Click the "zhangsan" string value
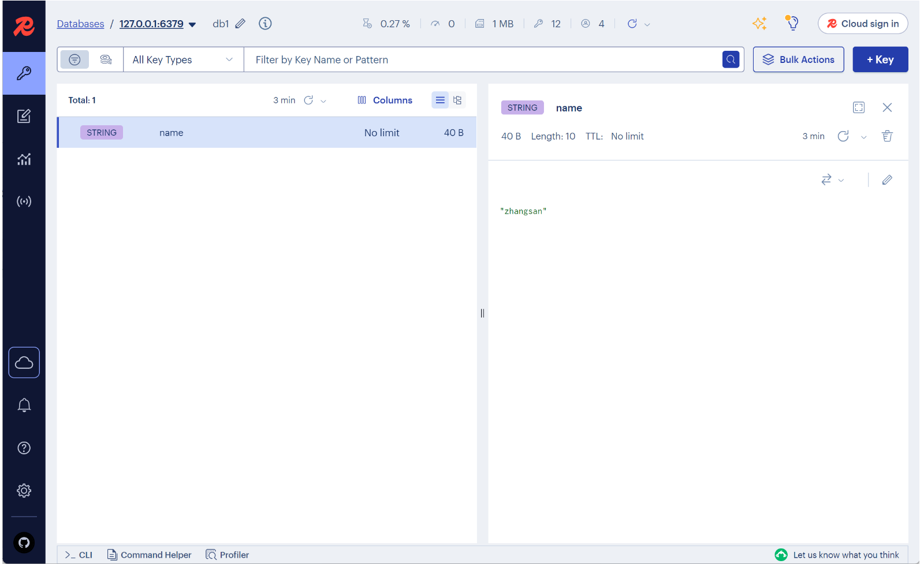 523,211
